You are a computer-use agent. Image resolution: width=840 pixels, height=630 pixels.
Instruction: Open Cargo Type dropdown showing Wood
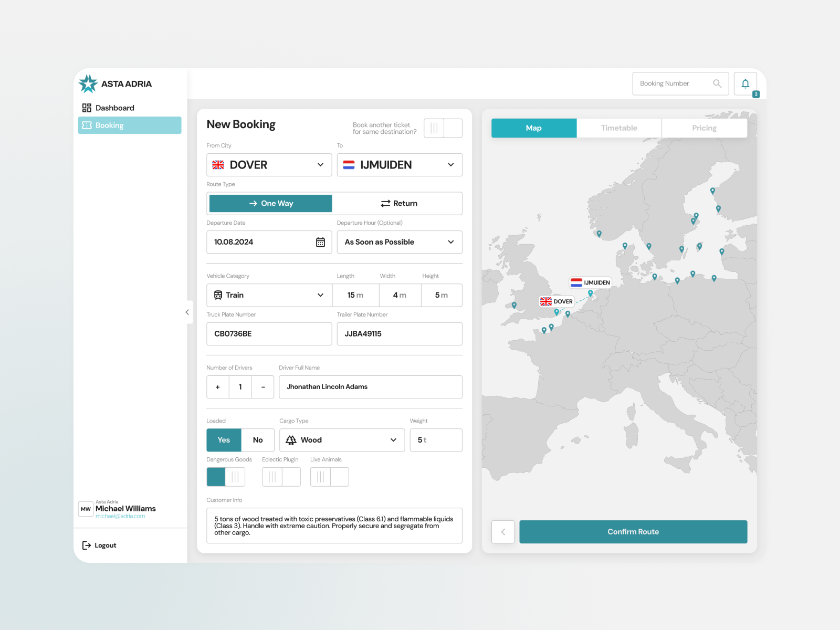pos(342,440)
